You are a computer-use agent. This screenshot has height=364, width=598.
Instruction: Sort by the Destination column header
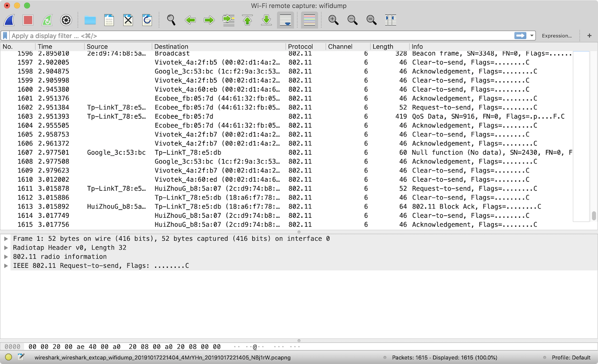[x=219, y=46]
